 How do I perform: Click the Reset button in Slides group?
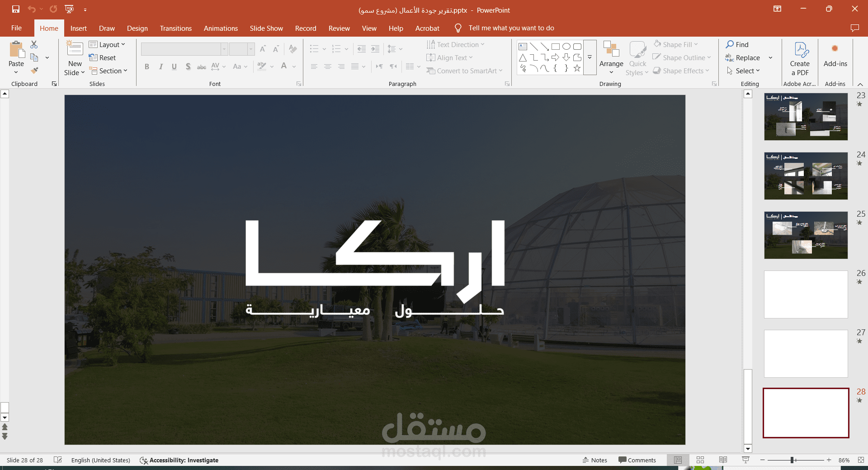point(103,57)
